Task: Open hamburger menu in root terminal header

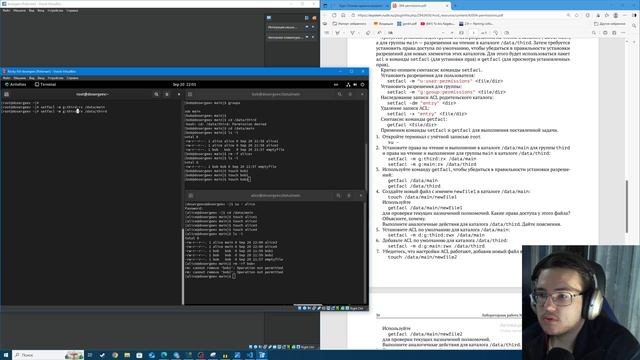Action: (167, 94)
